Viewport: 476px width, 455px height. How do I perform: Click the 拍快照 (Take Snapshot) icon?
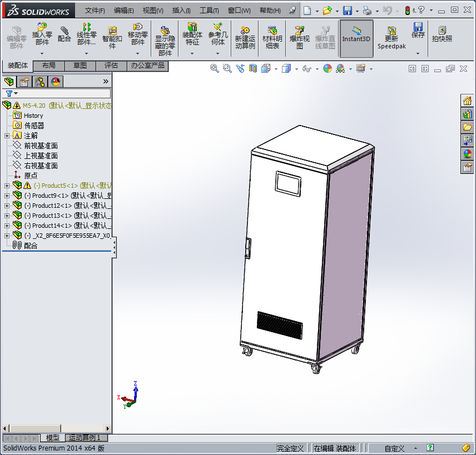coord(442,33)
